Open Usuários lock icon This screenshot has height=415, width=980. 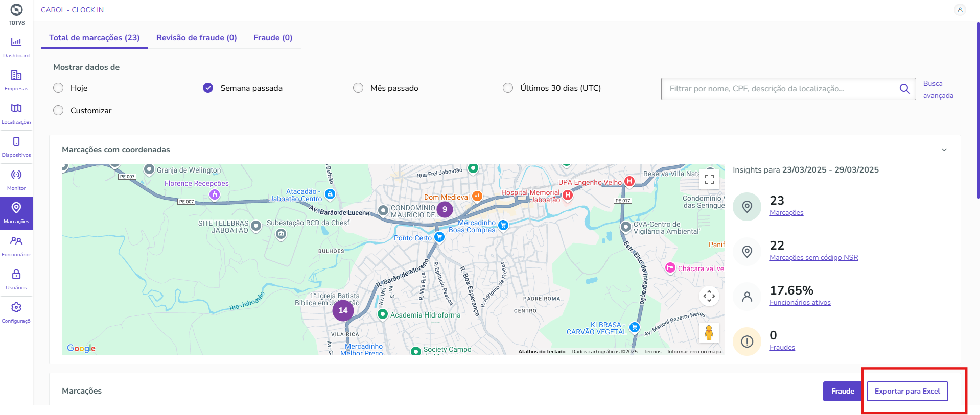(16, 279)
